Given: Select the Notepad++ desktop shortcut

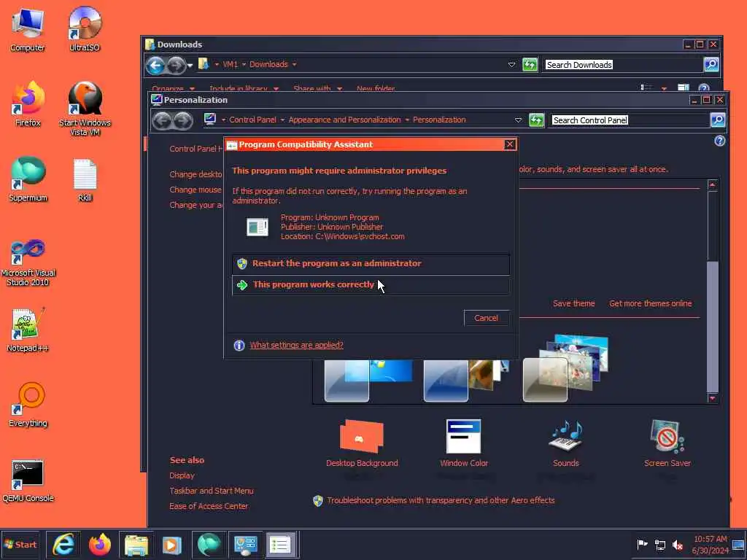Looking at the screenshot, I should point(28,330).
